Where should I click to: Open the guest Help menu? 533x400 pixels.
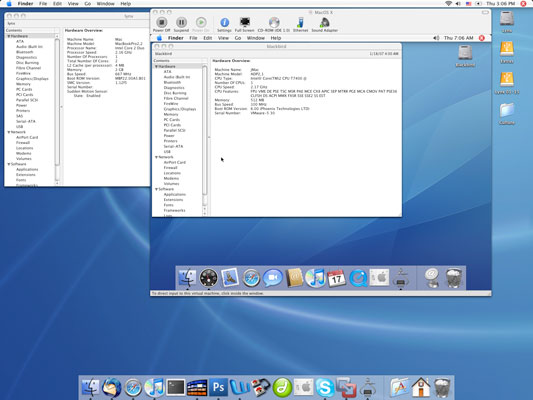pos(276,38)
